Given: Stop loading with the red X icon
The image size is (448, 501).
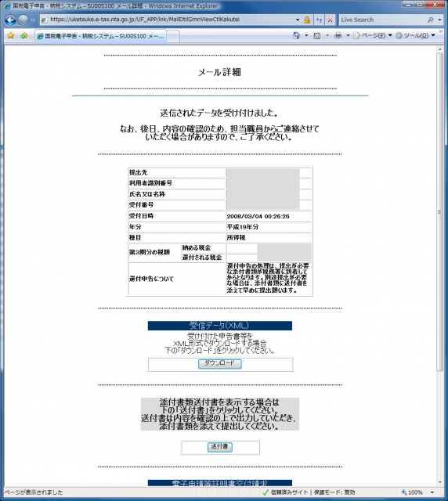Looking at the screenshot, I should 331,20.
